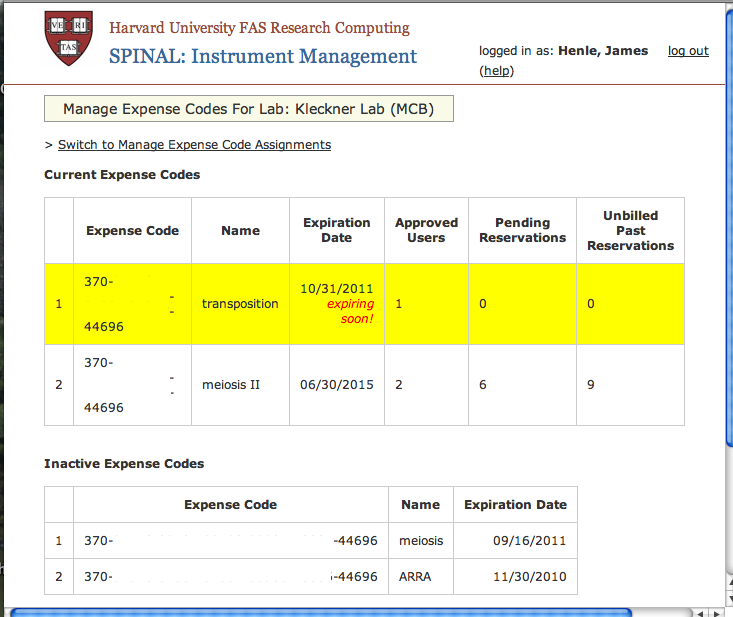733x617 pixels.
Task: Click the Harvard FAS shield logo
Action: [69, 38]
